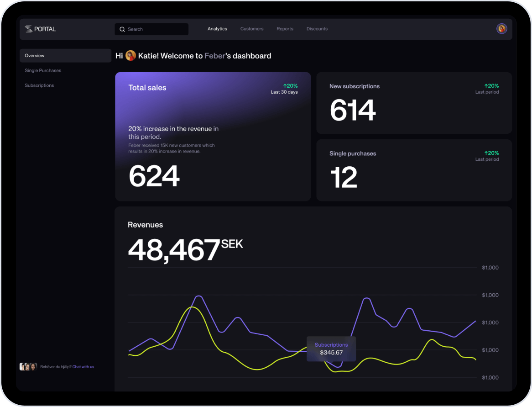
Task: Switch to the Analytics tab
Action: (x=217, y=29)
